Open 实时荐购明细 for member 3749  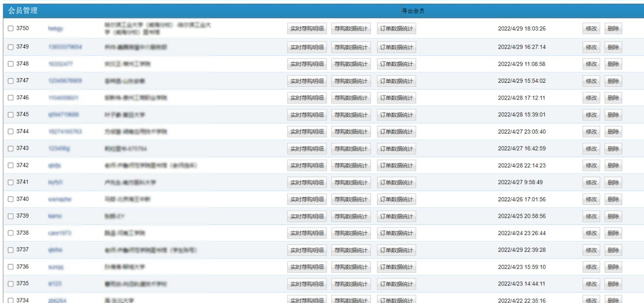[x=307, y=47]
